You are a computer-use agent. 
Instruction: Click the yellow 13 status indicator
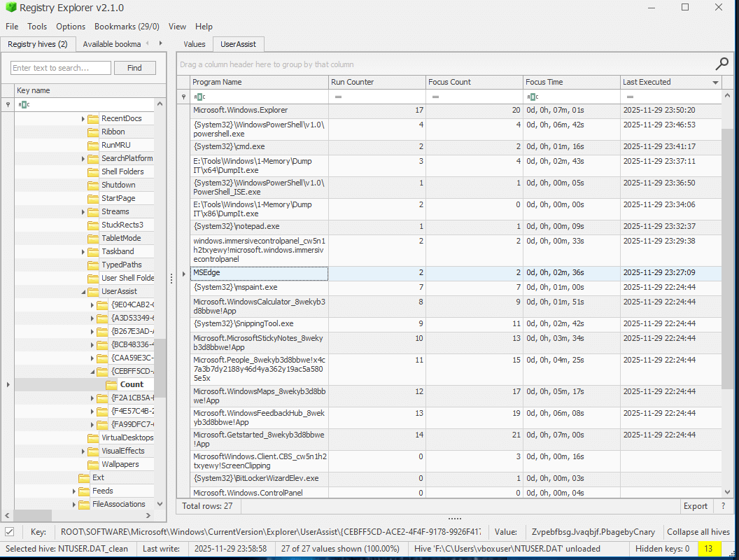[x=708, y=548]
